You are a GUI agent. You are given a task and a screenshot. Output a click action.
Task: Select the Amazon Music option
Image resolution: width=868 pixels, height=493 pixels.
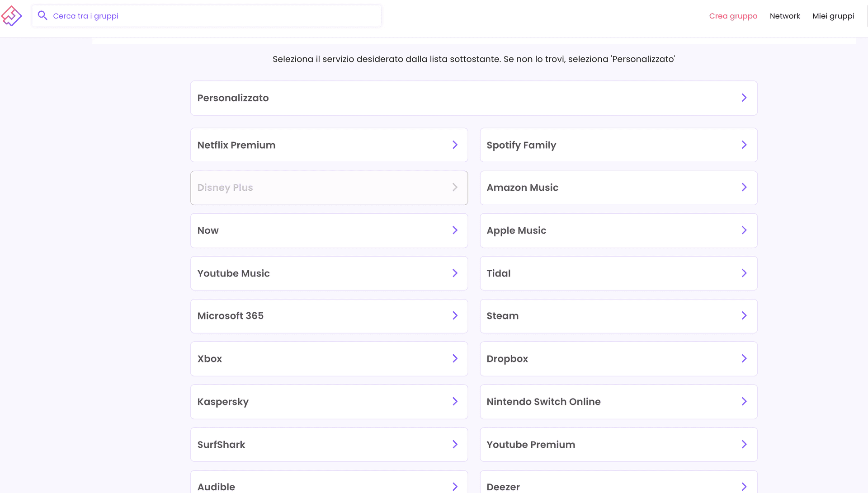618,188
